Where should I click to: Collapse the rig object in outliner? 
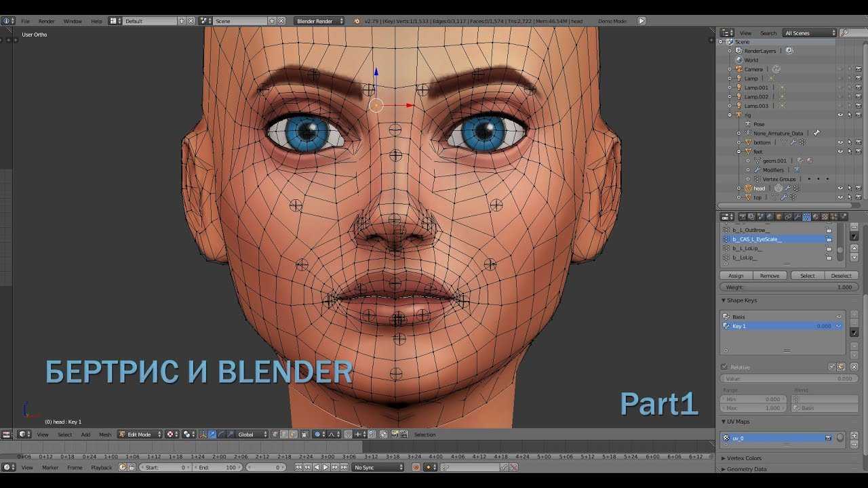click(730, 115)
